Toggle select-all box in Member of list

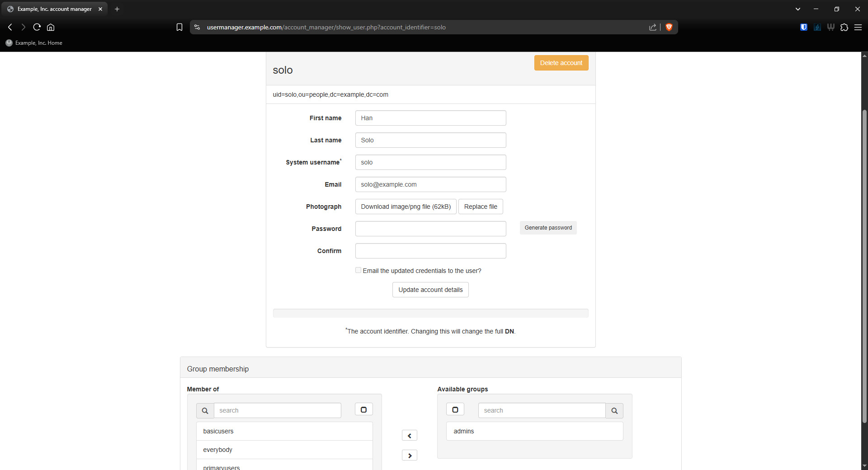(x=363, y=409)
